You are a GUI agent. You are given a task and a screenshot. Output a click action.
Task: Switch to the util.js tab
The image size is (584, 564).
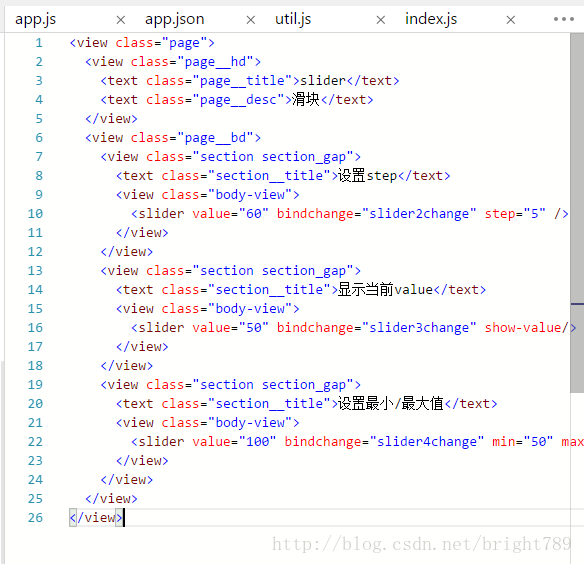pos(293,19)
